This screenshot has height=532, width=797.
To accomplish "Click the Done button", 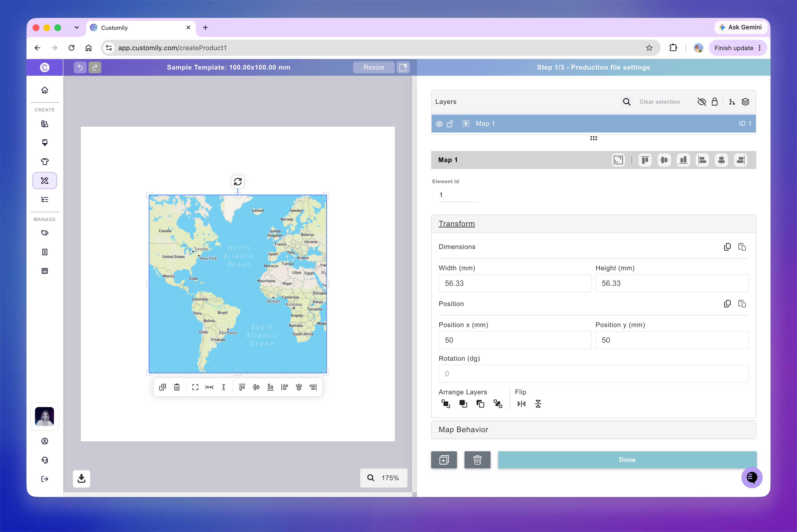I will click(627, 460).
